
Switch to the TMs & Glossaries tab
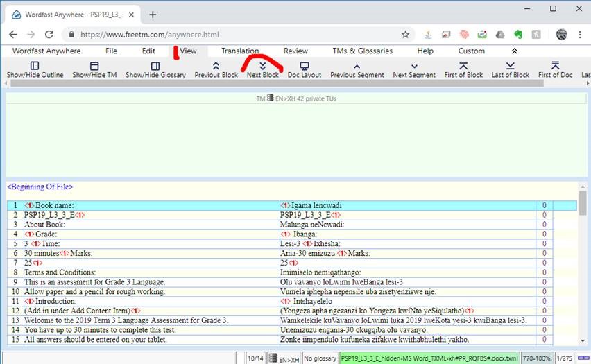click(361, 51)
